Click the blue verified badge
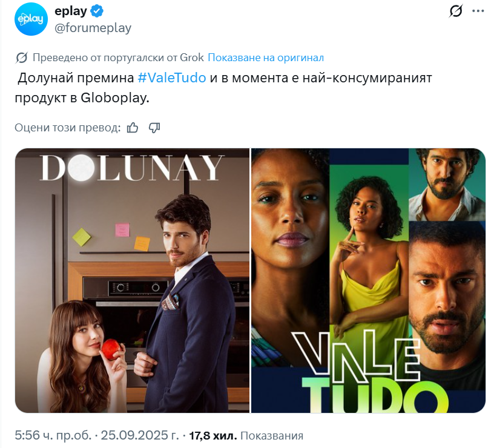Viewport: 494px width, 448px height. coord(97,11)
